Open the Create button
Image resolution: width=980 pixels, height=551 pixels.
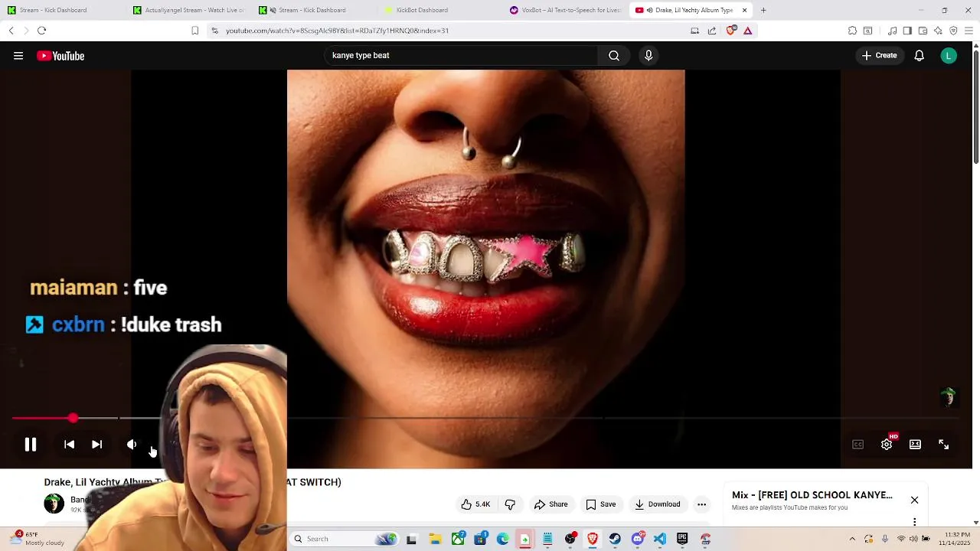pyautogui.click(x=879, y=56)
